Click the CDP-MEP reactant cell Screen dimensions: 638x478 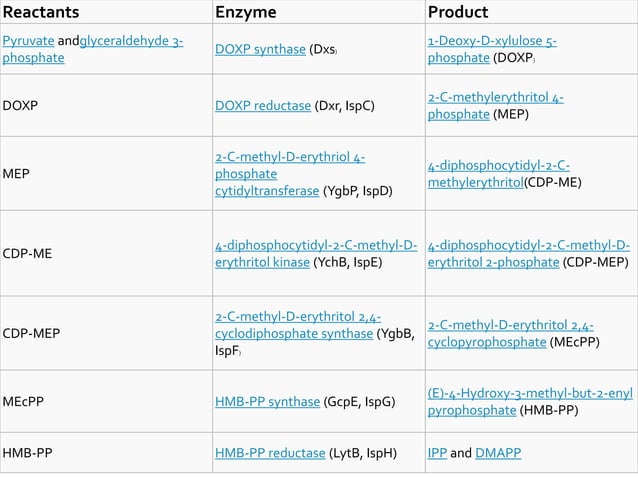point(106,333)
